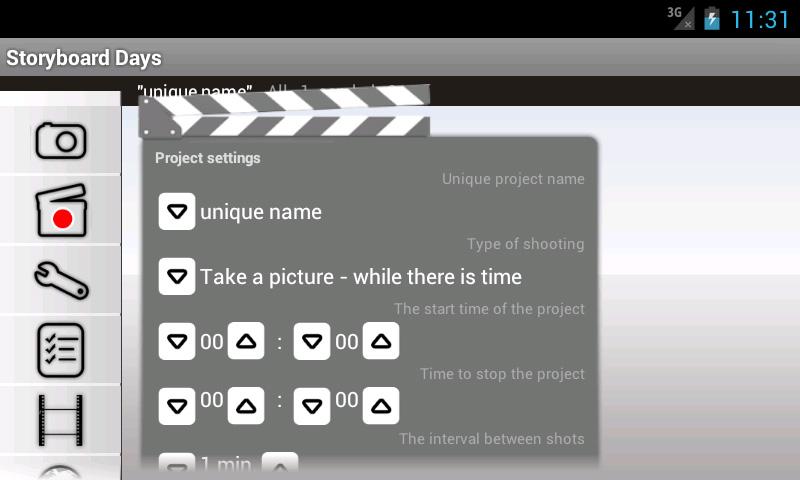This screenshot has height=480, width=800.
Task: Select the clapperboard record icon
Action: tap(61, 210)
